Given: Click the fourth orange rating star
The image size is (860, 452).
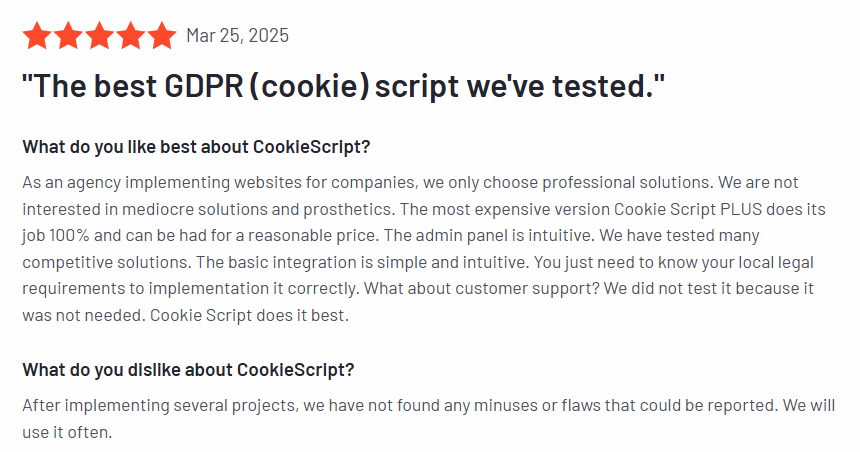Looking at the screenshot, I should click(130, 36).
